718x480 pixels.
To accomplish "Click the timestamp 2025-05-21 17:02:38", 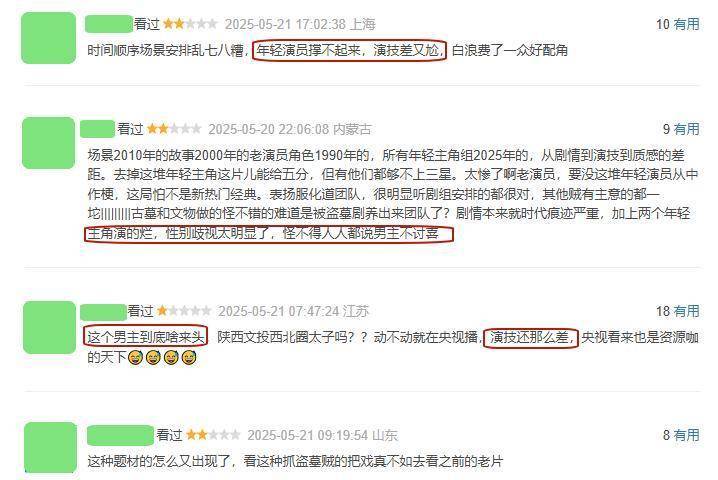I will click(285, 24).
